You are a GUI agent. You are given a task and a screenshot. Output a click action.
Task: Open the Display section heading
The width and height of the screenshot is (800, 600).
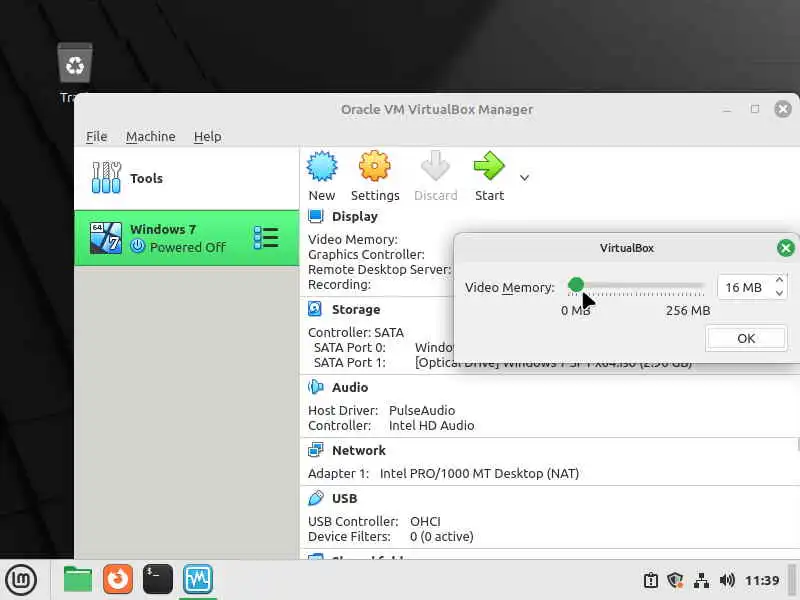(x=355, y=216)
